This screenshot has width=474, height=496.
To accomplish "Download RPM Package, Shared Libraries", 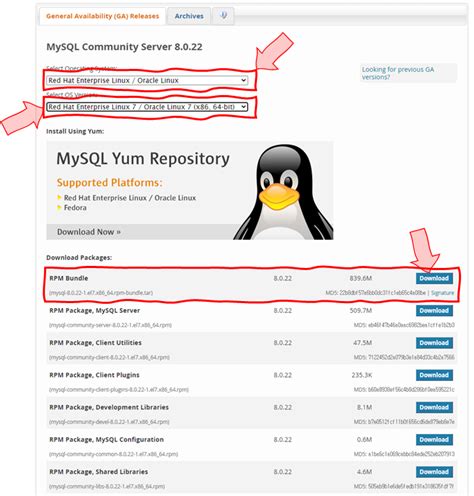I will [x=434, y=472].
